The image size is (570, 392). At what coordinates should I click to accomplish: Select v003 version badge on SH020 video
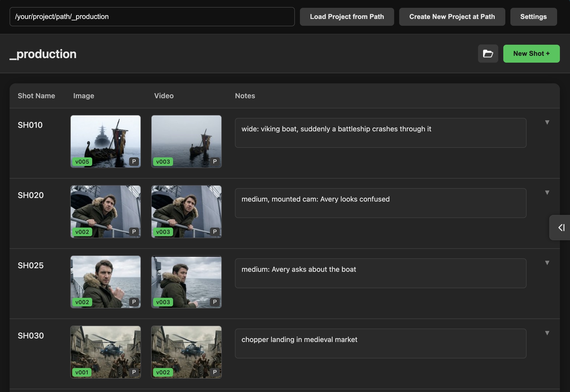coord(163,232)
